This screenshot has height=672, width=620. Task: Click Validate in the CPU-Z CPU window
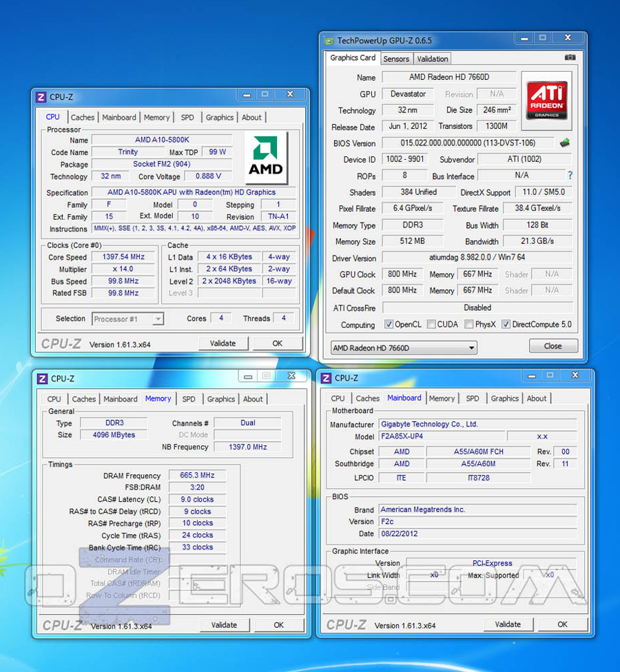click(223, 343)
